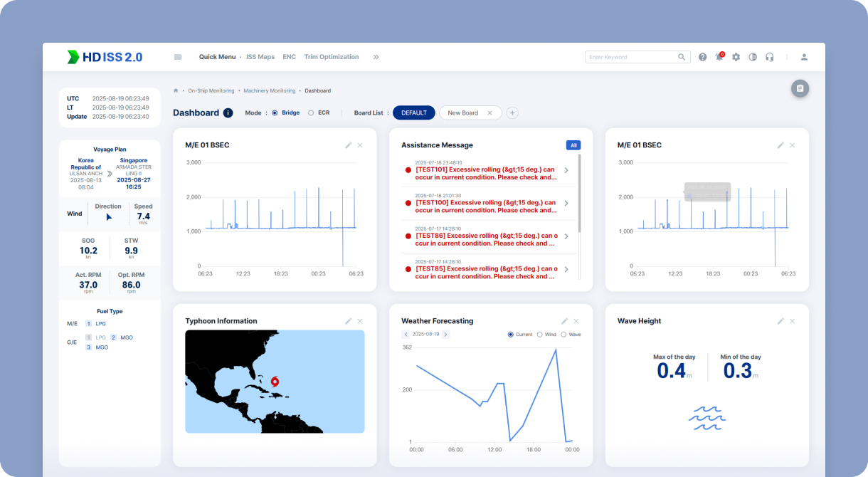Select the Bridge mode radio button

(275, 112)
